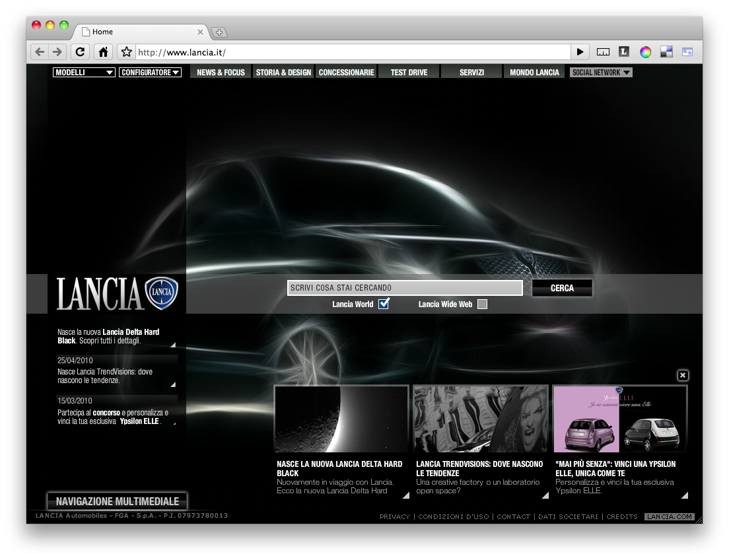Open the News & Focus menu

tap(221, 72)
